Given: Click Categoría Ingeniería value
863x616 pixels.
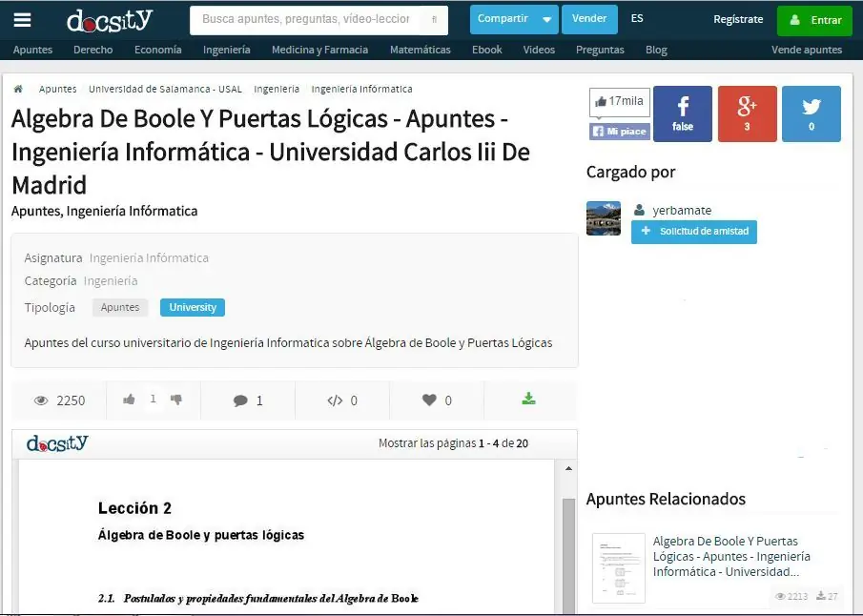Looking at the screenshot, I should point(111,280).
